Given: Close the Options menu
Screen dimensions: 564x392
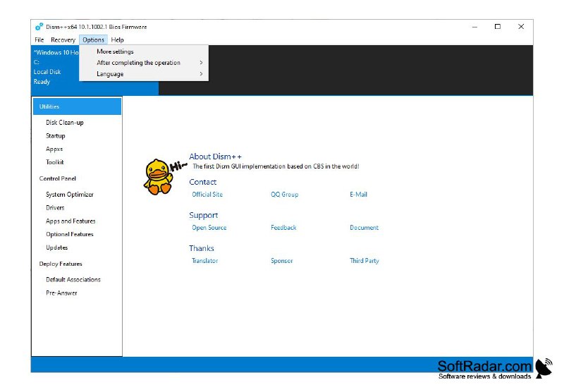Looking at the screenshot, I should [93, 40].
